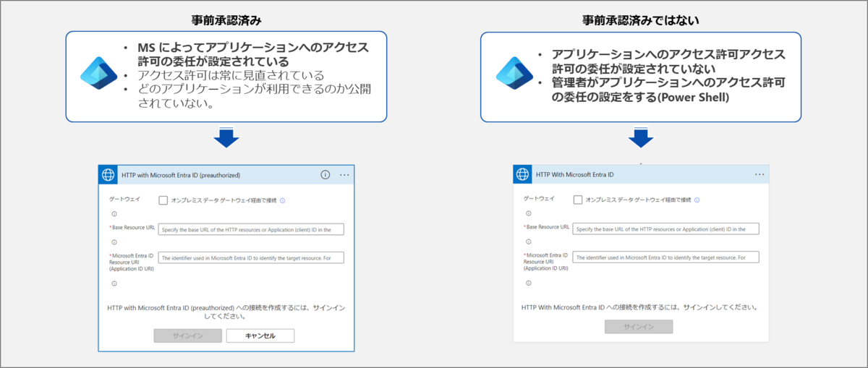Click heading '事前承認済み'
The image size is (868, 368).
(x=226, y=21)
